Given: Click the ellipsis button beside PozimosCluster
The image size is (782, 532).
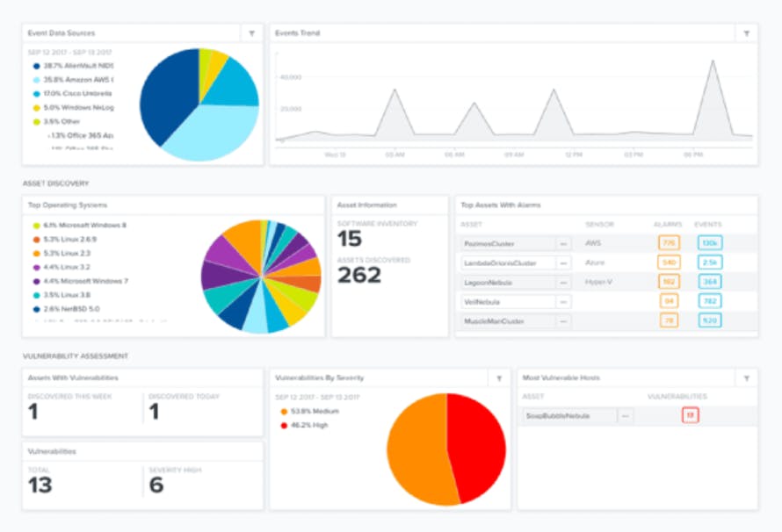Looking at the screenshot, I should tap(563, 243).
